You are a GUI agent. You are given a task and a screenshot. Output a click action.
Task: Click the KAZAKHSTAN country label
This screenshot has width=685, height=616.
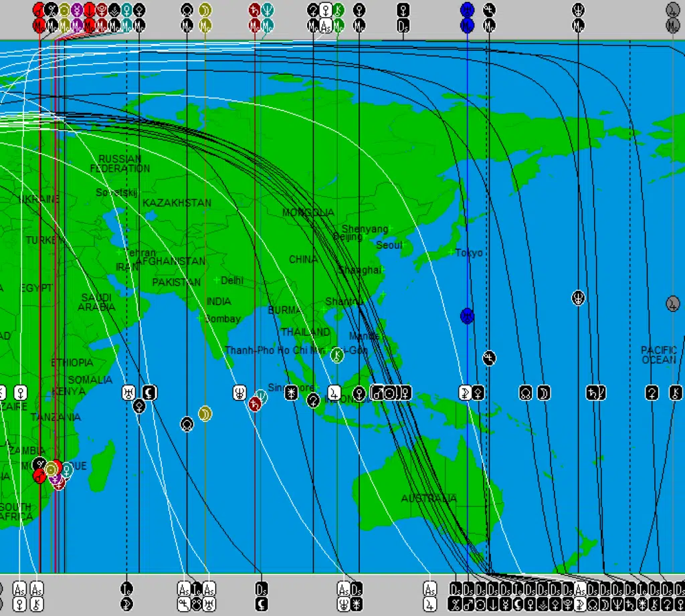[177, 203]
